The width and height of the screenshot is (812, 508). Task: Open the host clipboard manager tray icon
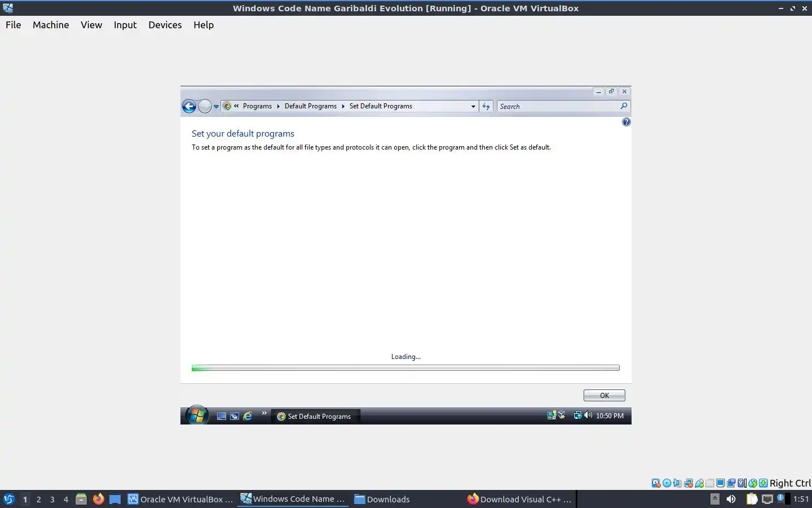coord(752,499)
